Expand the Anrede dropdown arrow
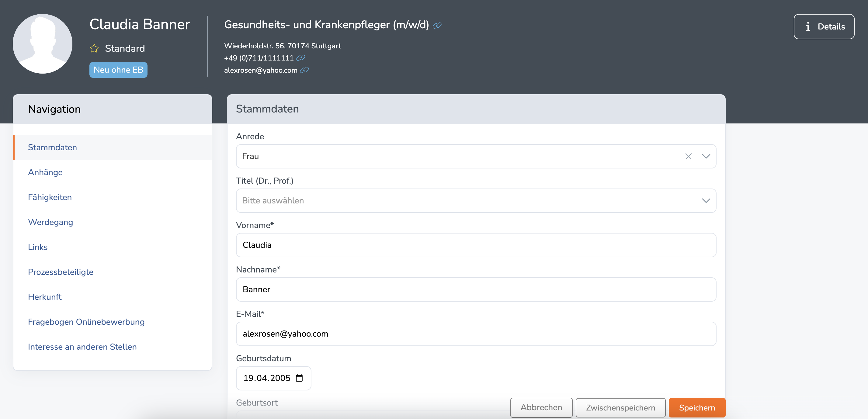The height and width of the screenshot is (419, 868). [x=706, y=156]
